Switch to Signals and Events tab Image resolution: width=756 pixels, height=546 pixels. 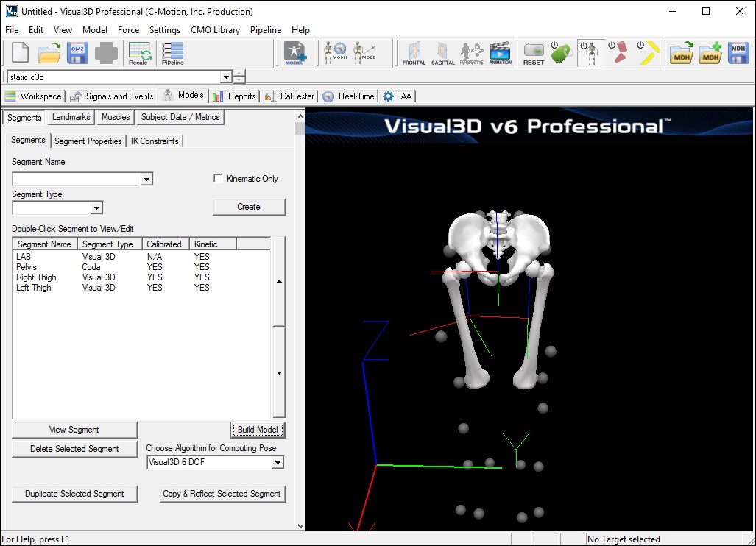point(113,96)
